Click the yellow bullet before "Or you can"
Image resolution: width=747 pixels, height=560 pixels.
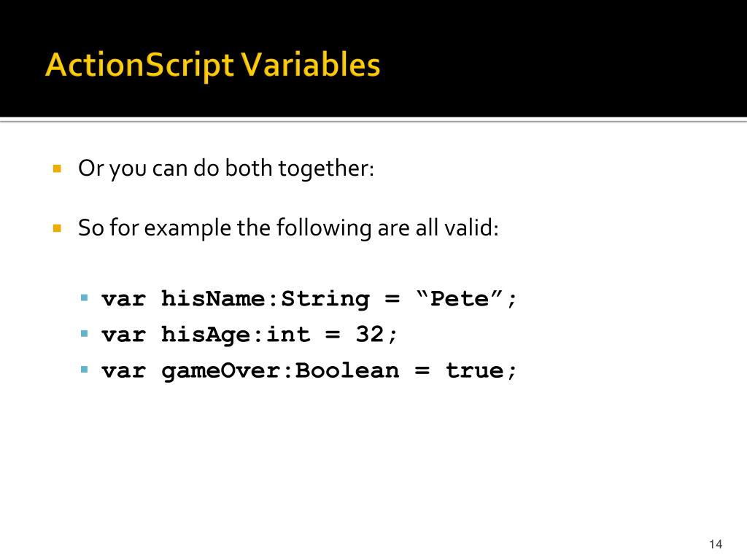(x=57, y=168)
